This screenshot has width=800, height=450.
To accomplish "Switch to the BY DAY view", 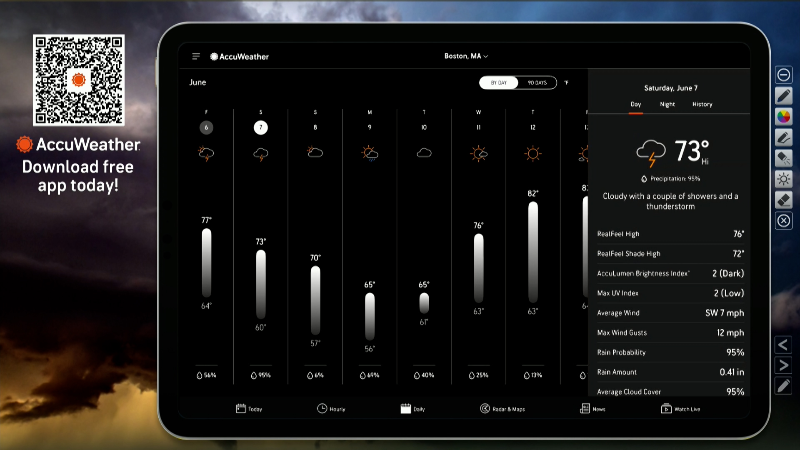I will [498, 83].
